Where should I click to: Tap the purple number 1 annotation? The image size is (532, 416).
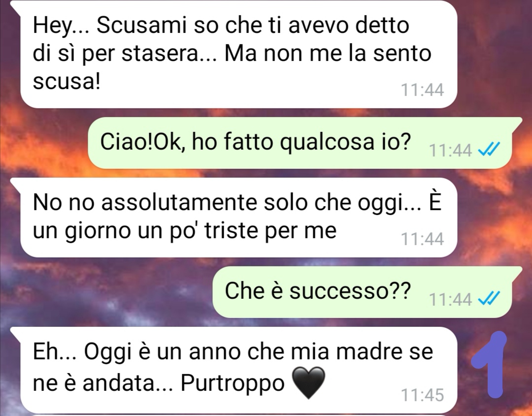[x=489, y=364]
